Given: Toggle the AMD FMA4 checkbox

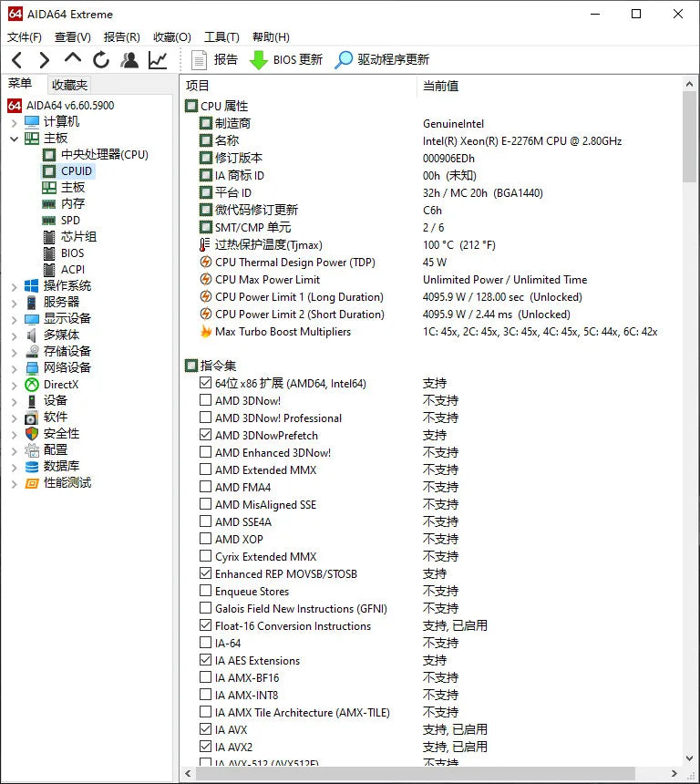Looking at the screenshot, I should coord(205,487).
